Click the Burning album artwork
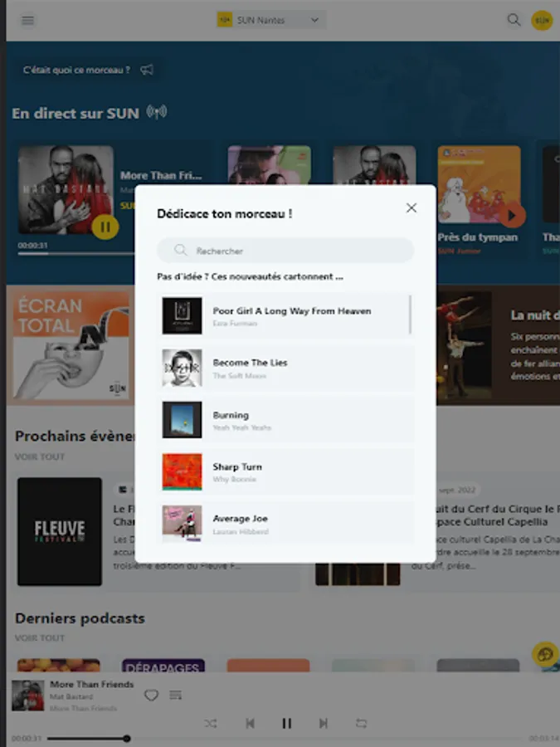Screen dimensions: 560x747 (182, 420)
